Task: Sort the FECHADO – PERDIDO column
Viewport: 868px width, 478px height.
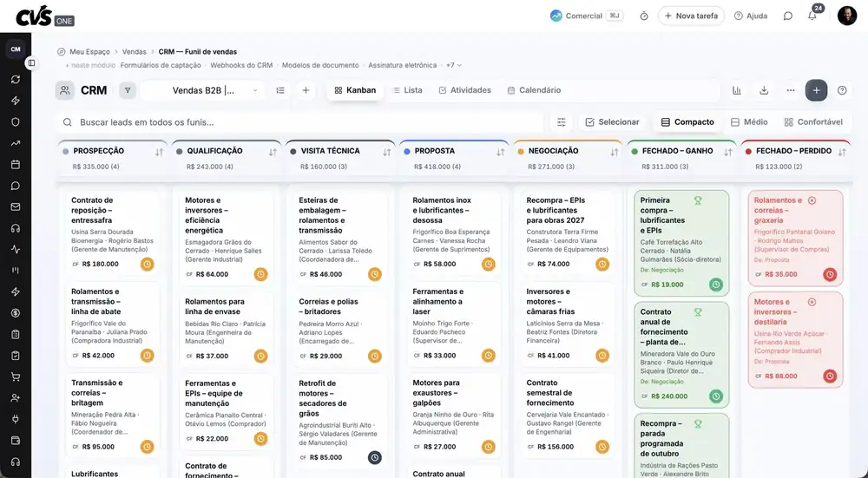Action: 842,152
